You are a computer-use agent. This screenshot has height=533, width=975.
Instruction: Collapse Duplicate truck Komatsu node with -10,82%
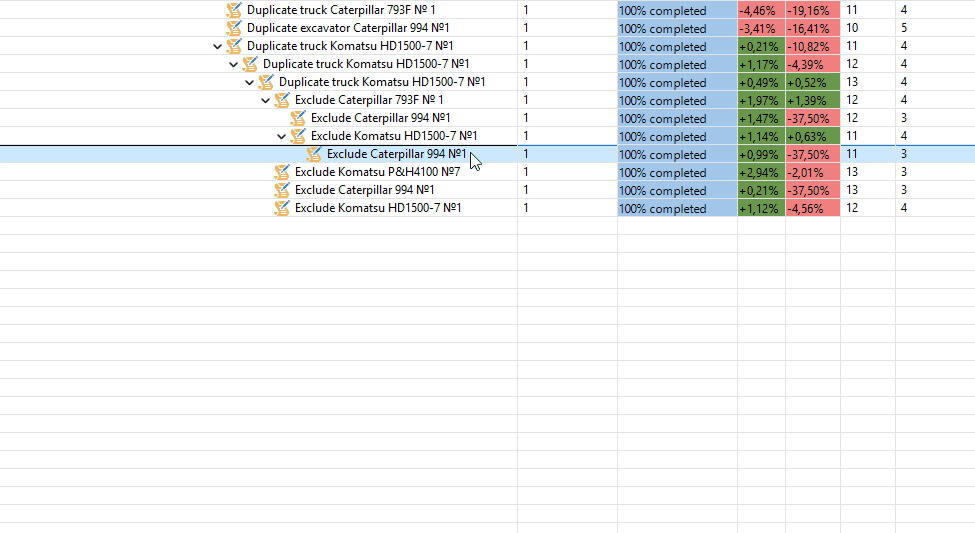click(x=217, y=47)
